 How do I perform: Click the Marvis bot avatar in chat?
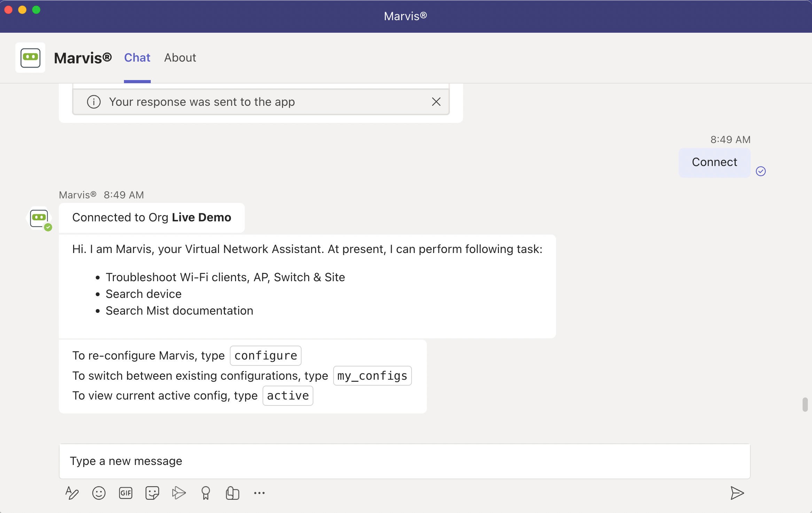point(39,218)
